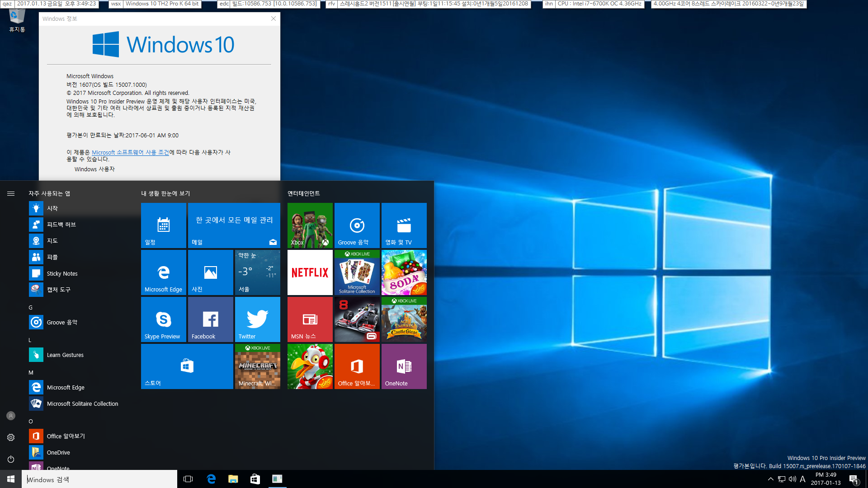Image resolution: width=868 pixels, height=488 pixels.
Task: Open the Twitter tile
Action: click(258, 319)
